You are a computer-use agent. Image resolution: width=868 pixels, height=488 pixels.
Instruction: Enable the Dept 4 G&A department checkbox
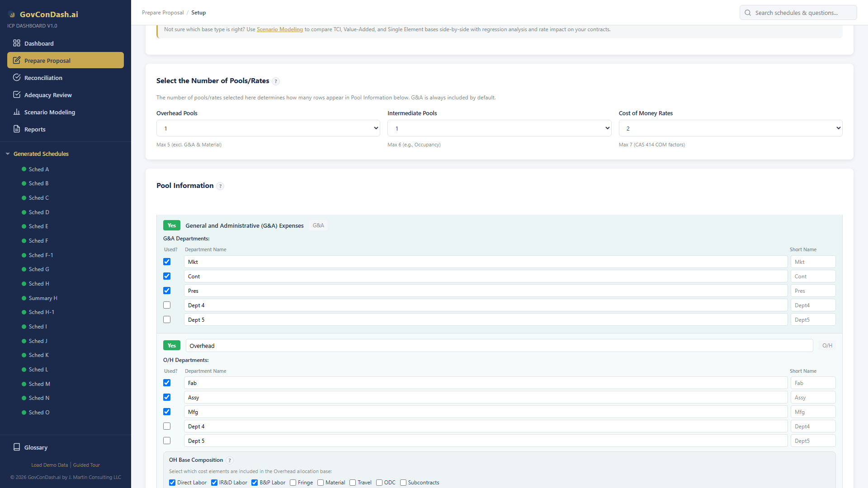(x=167, y=305)
